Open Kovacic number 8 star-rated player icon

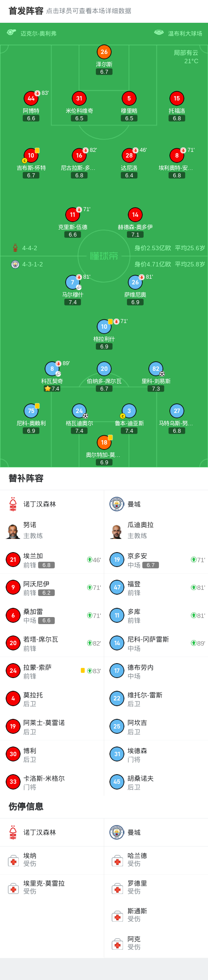pyautogui.click(x=52, y=369)
